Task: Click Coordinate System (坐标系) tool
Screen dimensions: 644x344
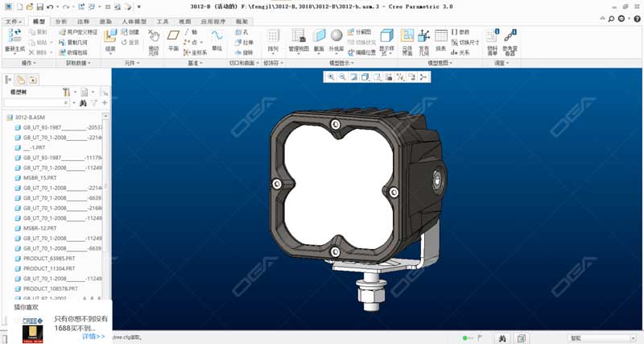Action: click(x=195, y=52)
